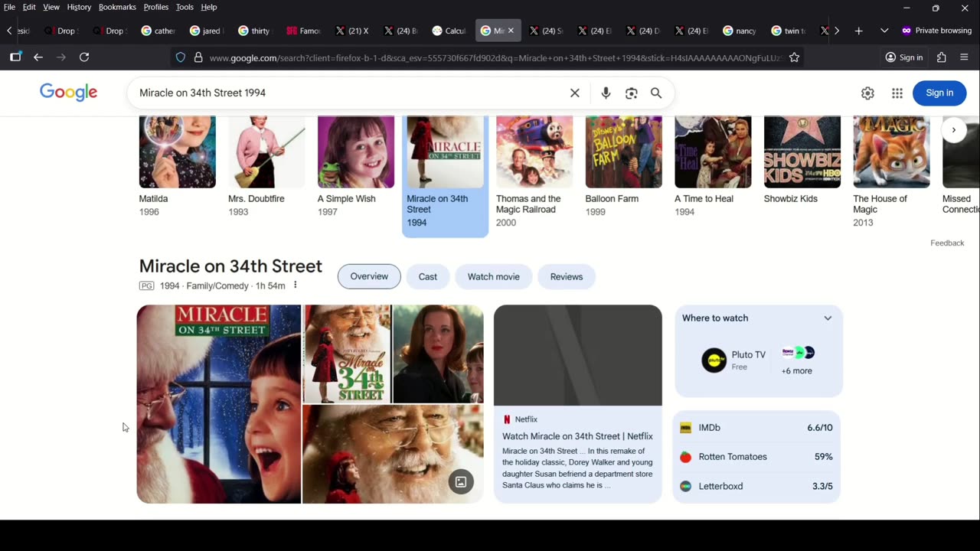Screen dimensions: 980x551
Task: Open the image gallery icon on the photos
Action: 461,482
